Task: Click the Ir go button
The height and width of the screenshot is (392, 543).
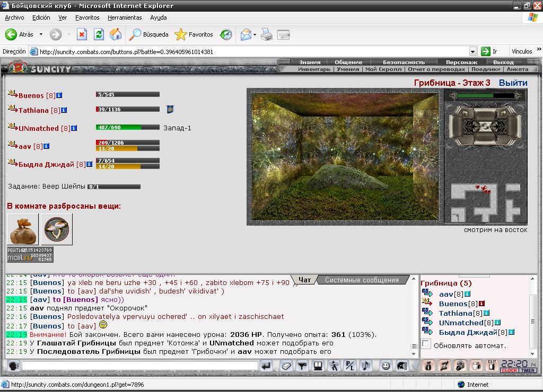Action: 489,51
